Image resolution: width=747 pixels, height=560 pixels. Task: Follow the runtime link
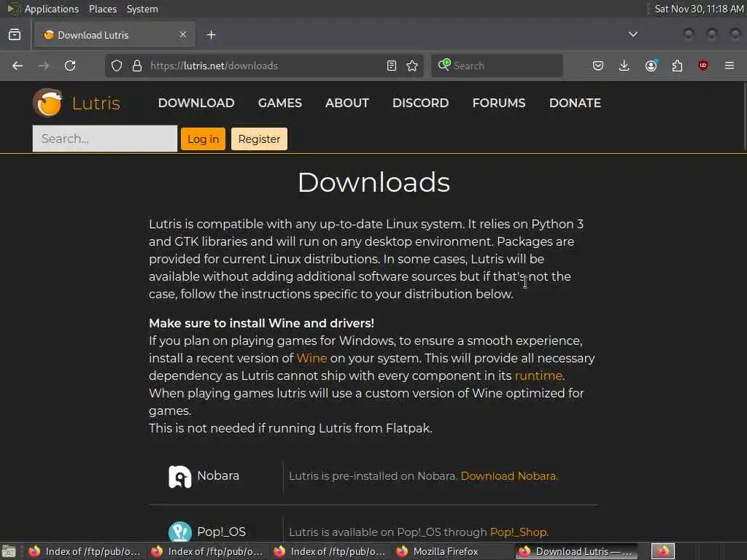pyautogui.click(x=538, y=376)
